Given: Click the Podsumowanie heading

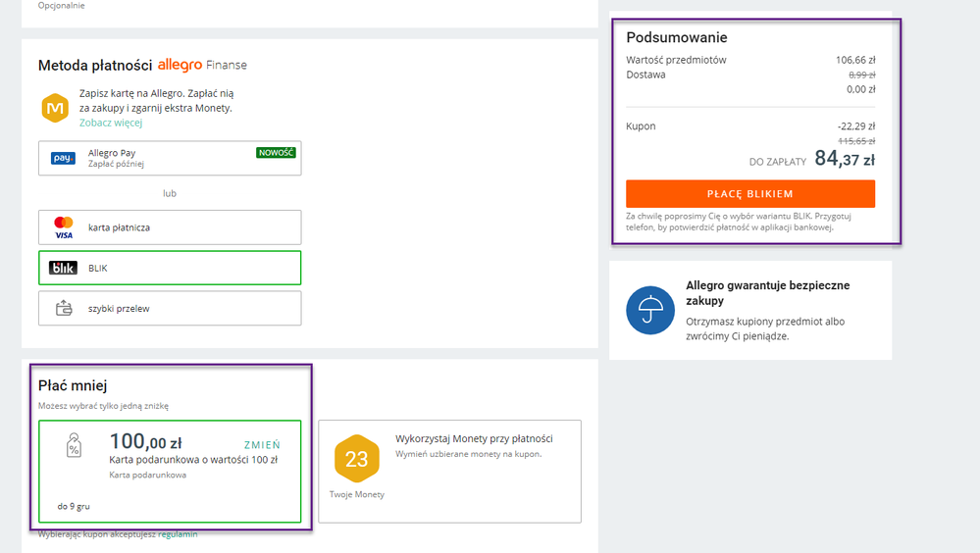Looking at the screenshot, I should click(x=677, y=37).
